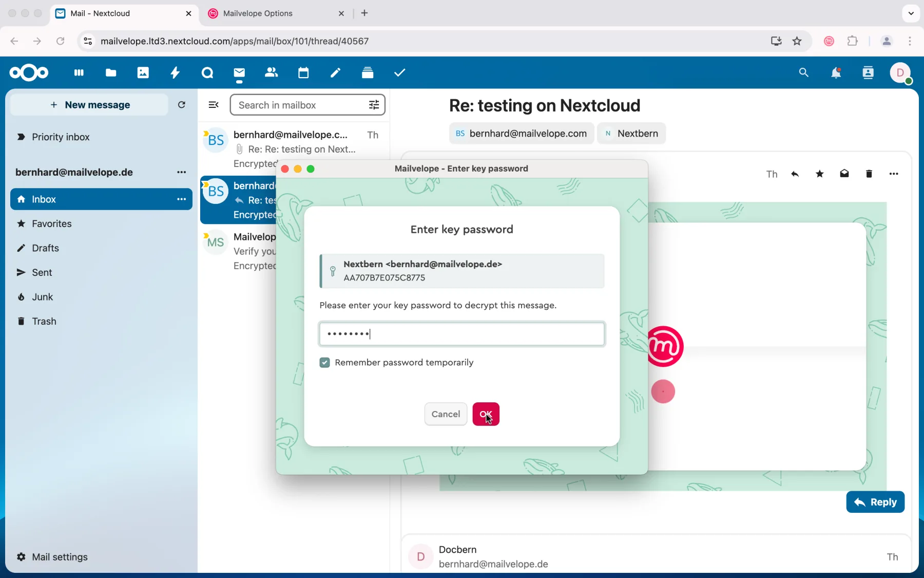Open the Notes pencil icon
Viewport: 924px width, 578px height.
point(336,73)
